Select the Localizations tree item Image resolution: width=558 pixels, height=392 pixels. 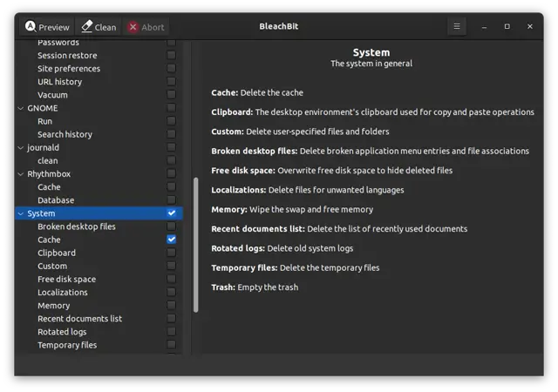click(x=63, y=293)
